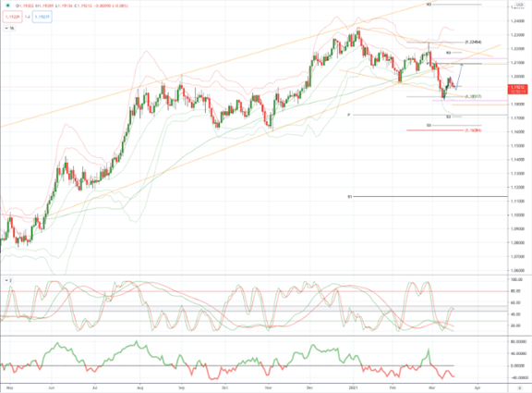
Task: Click the red sell price button
Action: click(13, 17)
